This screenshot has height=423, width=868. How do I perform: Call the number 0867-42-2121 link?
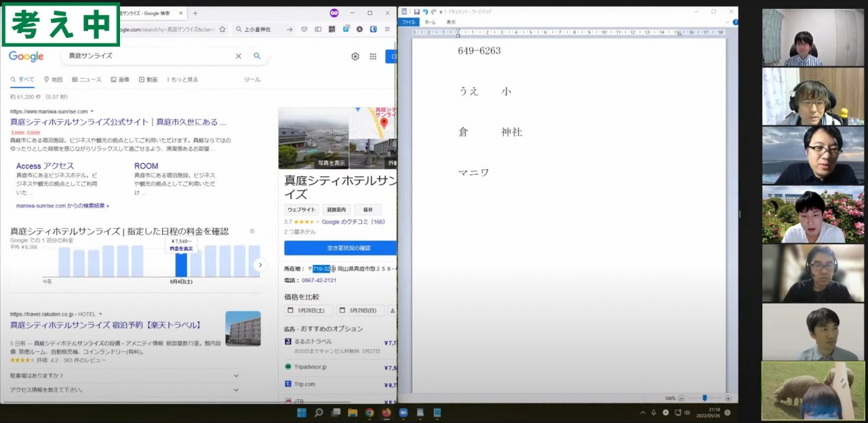click(x=319, y=280)
